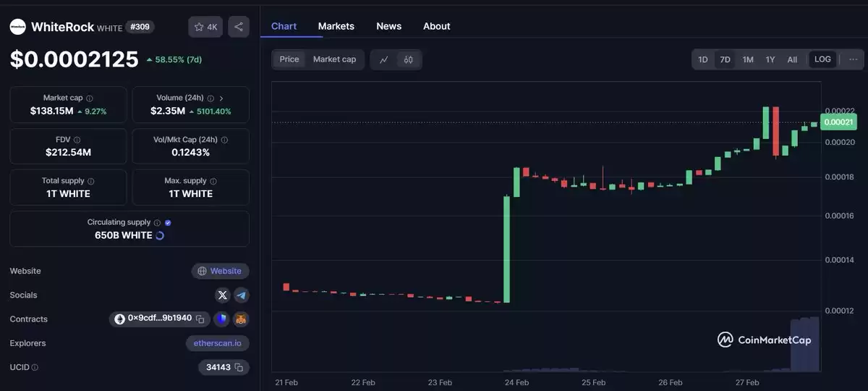The height and width of the screenshot is (391, 868).
Task: Click the WhiteRock coin logo
Action: point(17,27)
